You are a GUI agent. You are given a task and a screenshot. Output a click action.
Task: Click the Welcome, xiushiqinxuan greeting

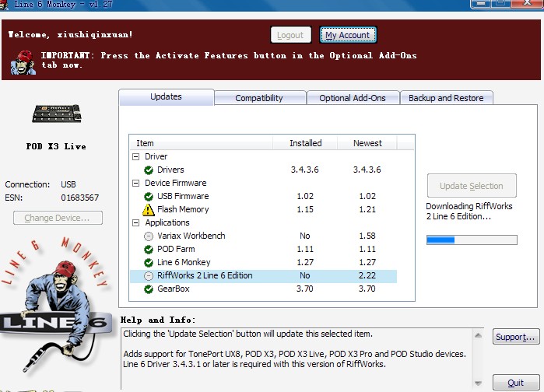pyautogui.click(x=70, y=34)
